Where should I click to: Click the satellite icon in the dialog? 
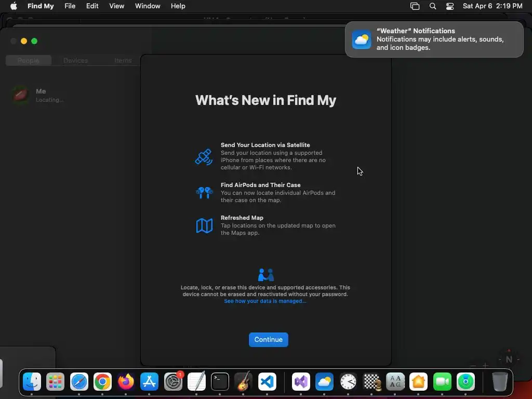coord(204,157)
